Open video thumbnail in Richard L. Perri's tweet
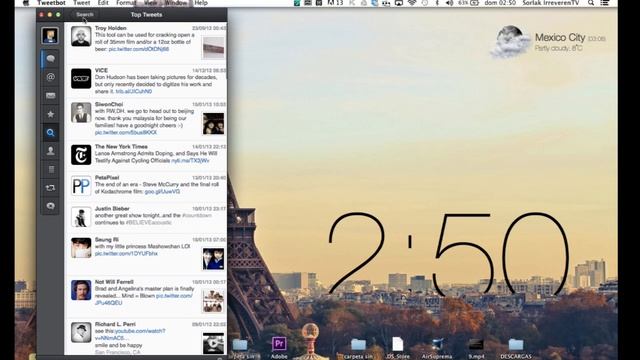640x360 pixels. (x=213, y=344)
